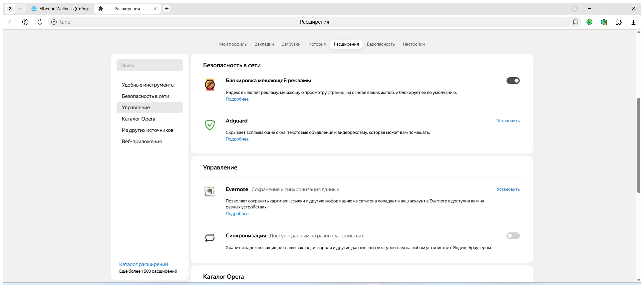Click the Kaspersky extension icon in toolbar
Screen dimensions: 644x285
click(589, 22)
